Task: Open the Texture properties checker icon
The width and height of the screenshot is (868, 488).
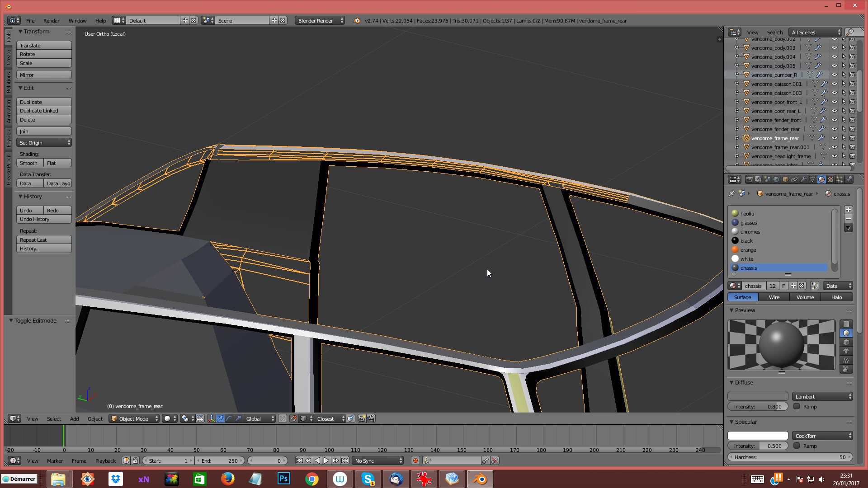Action: point(830,179)
